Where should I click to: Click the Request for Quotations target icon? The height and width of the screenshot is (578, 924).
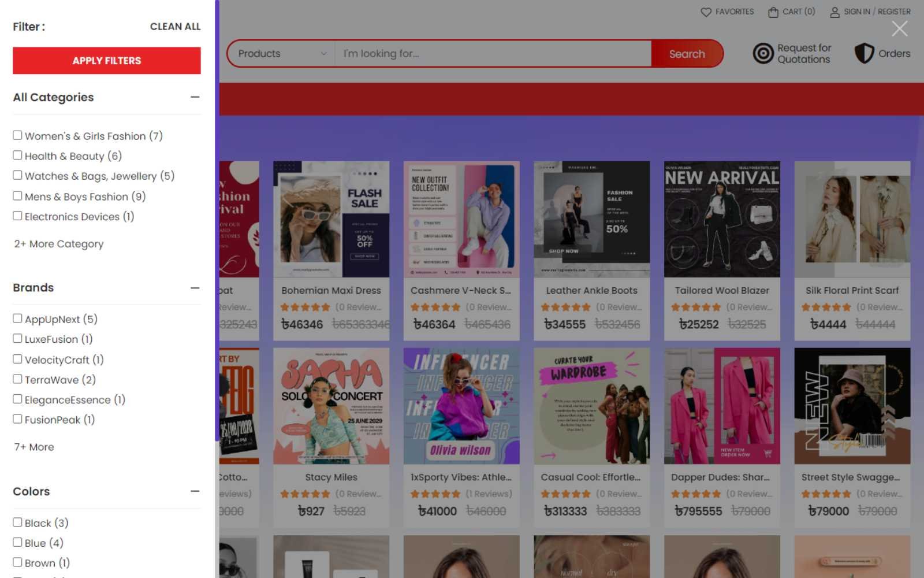[763, 53]
